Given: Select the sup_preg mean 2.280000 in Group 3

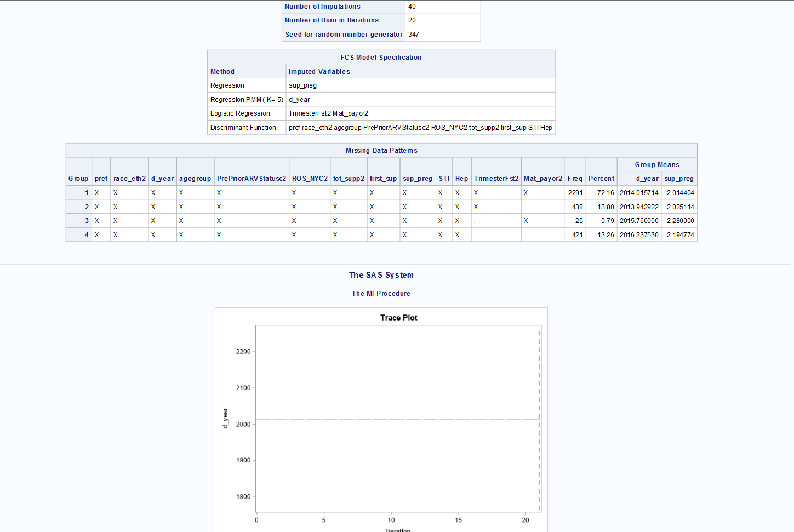Looking at the screenshot, I should click(680, 220).
